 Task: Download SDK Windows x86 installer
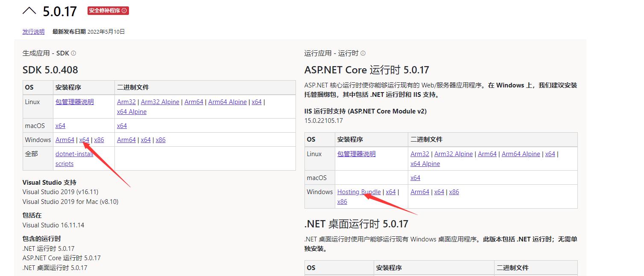(x=99, y=140)
